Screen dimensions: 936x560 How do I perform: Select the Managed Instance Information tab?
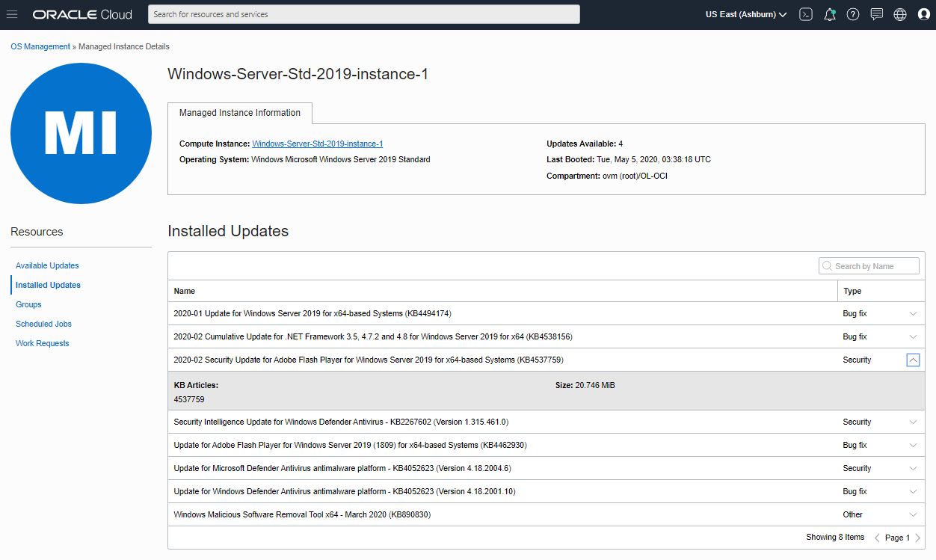pyautogui.click(x=239, y=113)
